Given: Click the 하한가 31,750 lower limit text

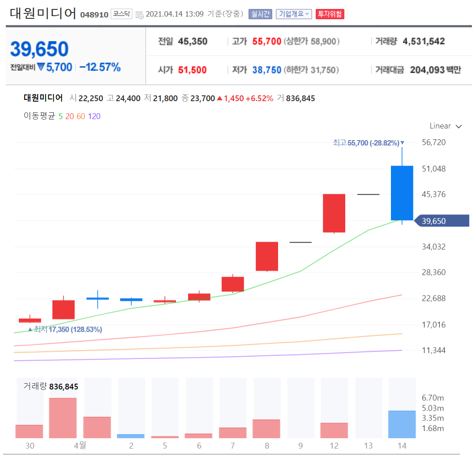Looking at the screenshot, I should click(x=312, y=70).
